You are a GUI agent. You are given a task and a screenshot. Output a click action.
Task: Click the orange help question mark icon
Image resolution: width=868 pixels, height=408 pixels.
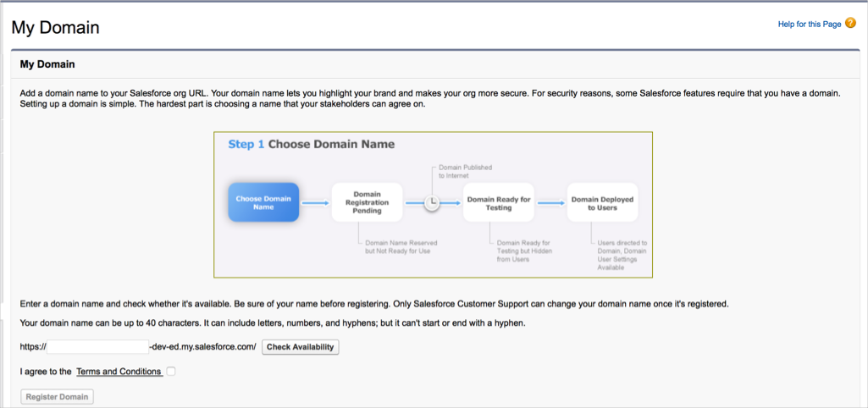tap(850, 24)
